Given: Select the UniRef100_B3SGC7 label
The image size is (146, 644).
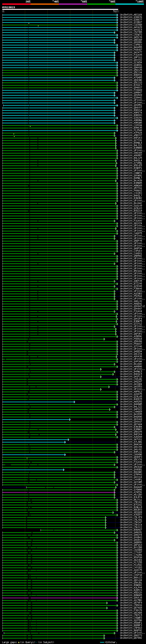Looking at the screenshot, I should pyautogui.click(x=131, y=85).
